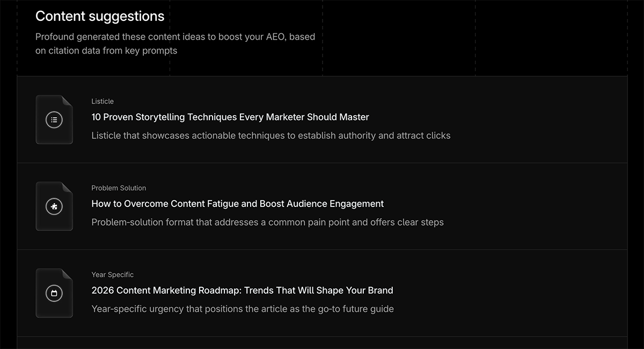Click the "Year Specific" category label
The height and width of the screenshot is (349, 644).
[112, 274]
